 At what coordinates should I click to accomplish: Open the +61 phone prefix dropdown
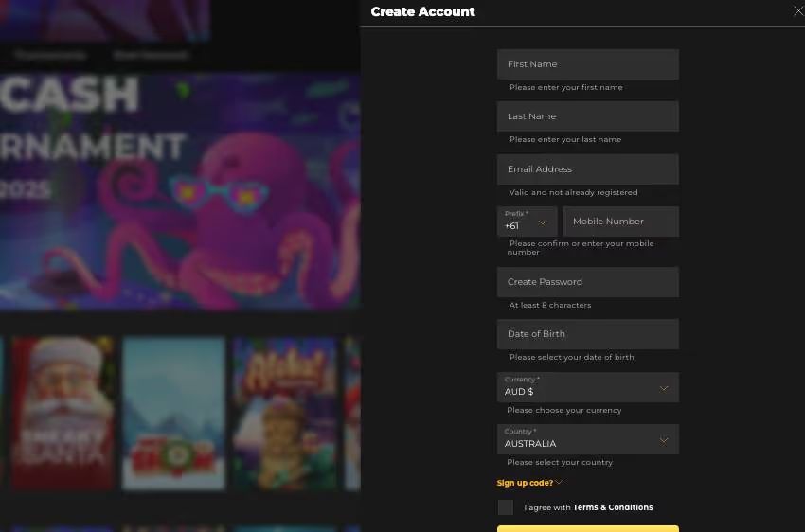pos(527,222)
